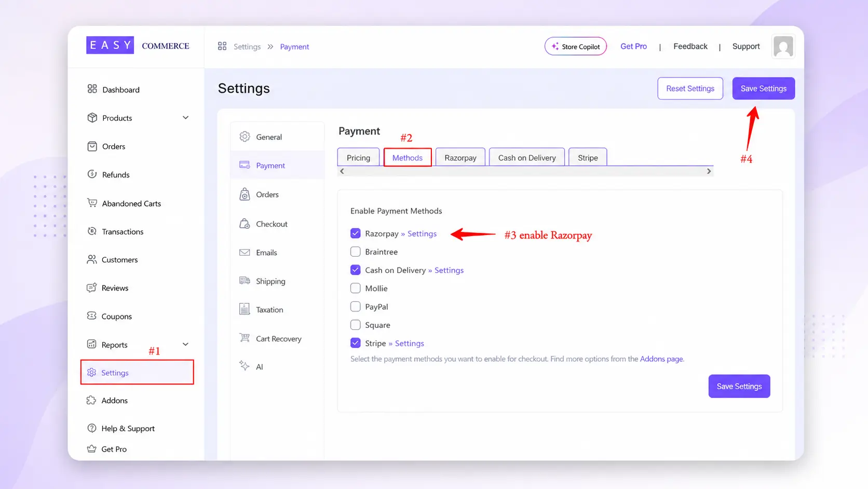Viewport: 868px width, 489px height.
Task: Enable the Mollie payment method
Action: pos(356,288)
